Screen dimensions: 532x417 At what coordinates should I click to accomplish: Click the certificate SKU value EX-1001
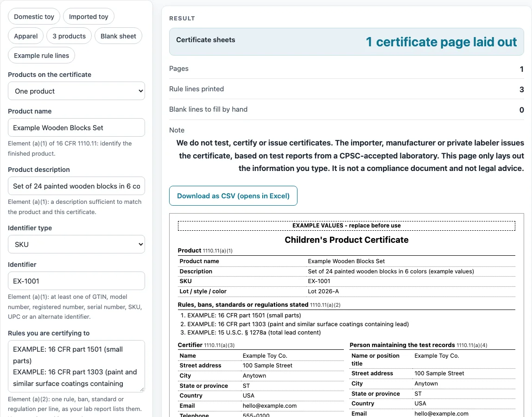click(x=319, y=281)
